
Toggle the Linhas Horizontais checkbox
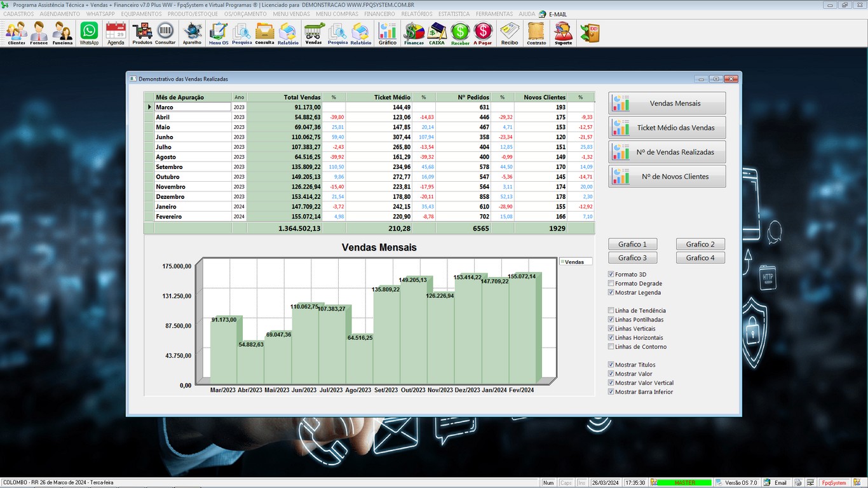[611, 337]
